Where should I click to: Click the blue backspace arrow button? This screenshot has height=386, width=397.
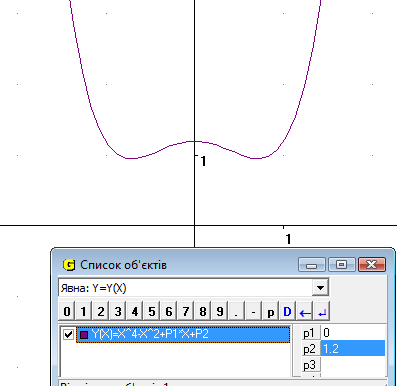[x=305, y=312]
